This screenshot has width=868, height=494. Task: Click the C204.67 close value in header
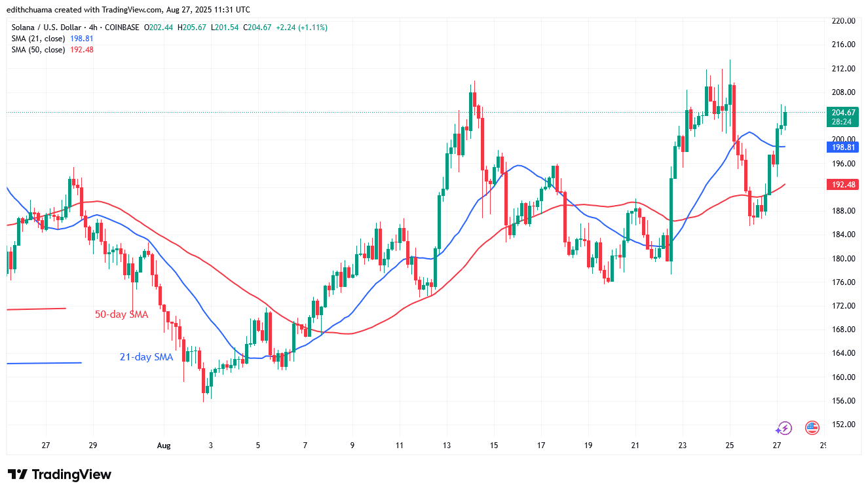coord(257,28)
